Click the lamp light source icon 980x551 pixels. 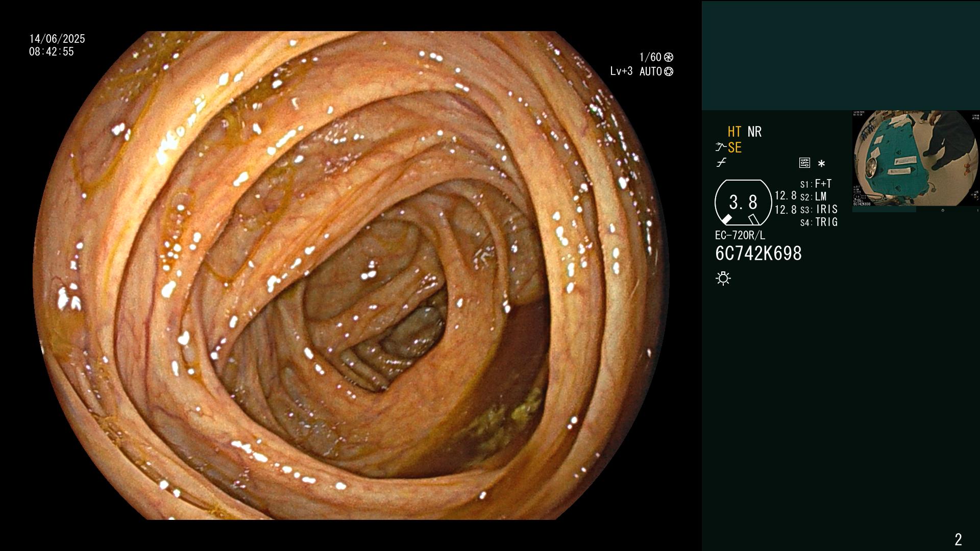[723, 278]
